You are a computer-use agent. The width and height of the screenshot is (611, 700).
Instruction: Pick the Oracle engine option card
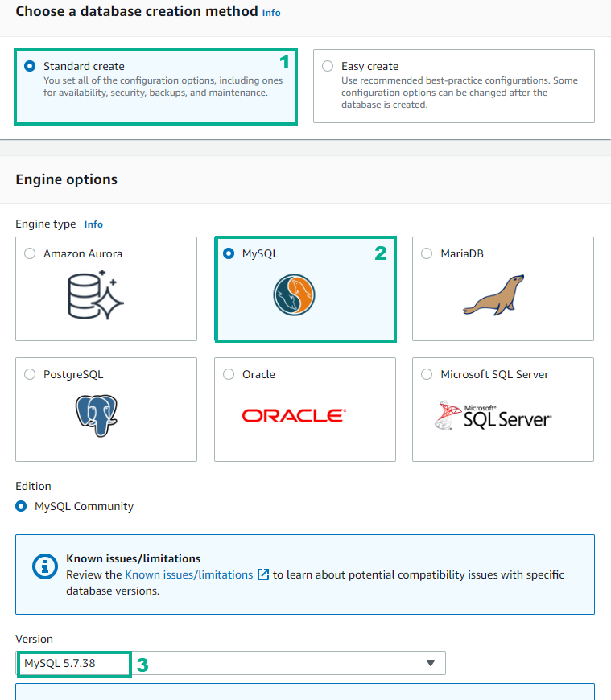(x=305, y=410)
